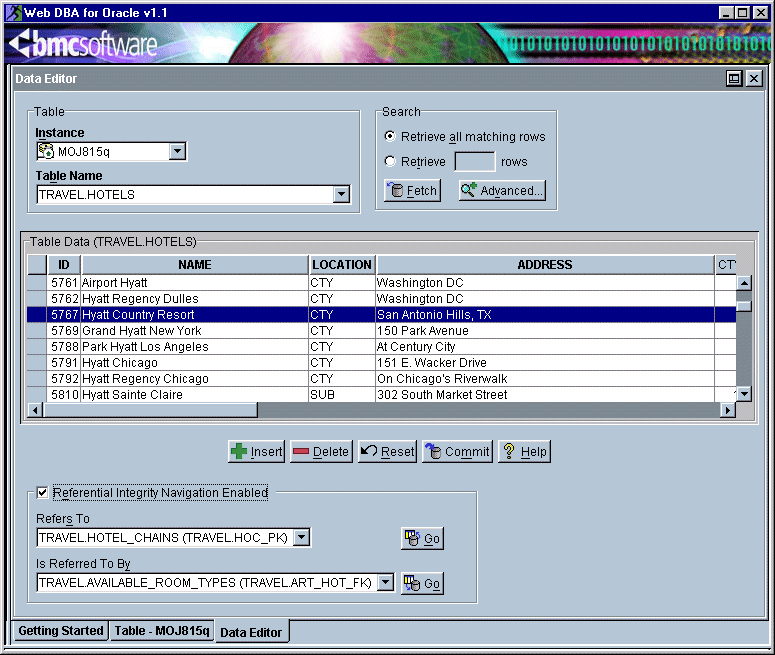
Task: Click the horizontal scrollbar left arrow
Action: (35, 410)
